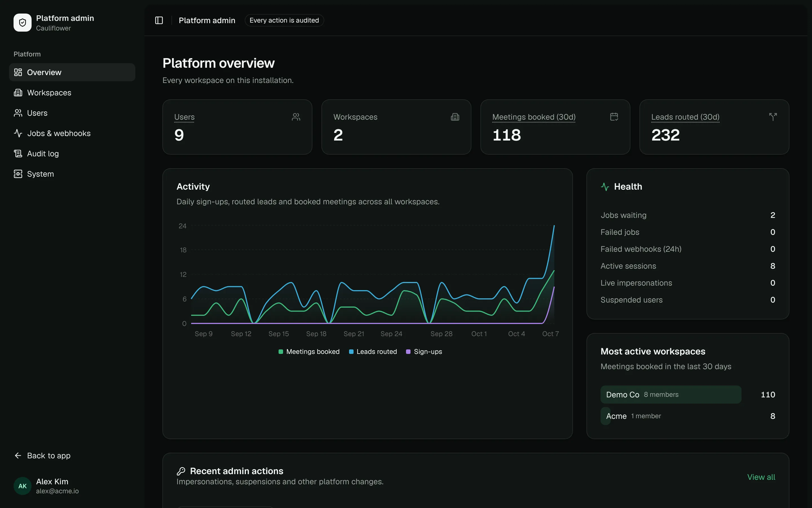This screenshot has height=508, width=812.
Task: Click the building icon in Workspaces card
Action: click(x=455, y=117)
